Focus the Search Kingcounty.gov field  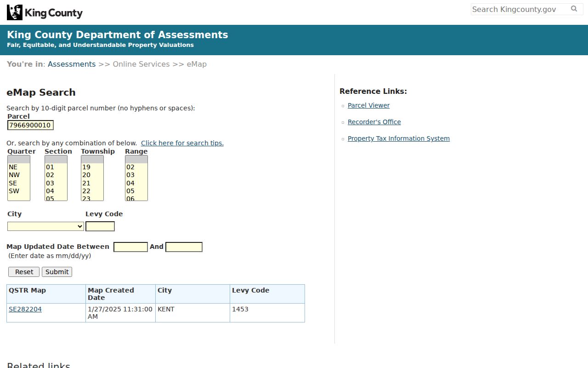tap(520, 9)
